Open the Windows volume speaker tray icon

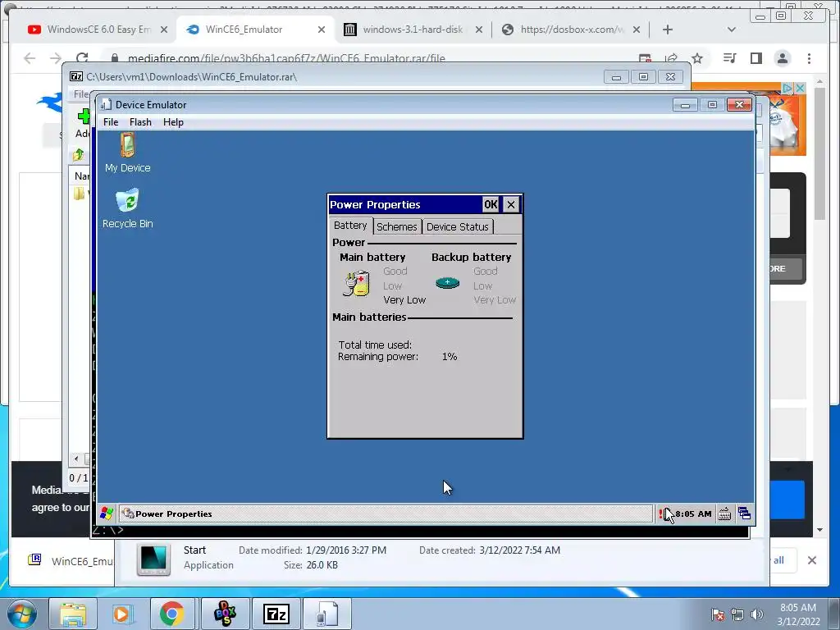[757, 614]
